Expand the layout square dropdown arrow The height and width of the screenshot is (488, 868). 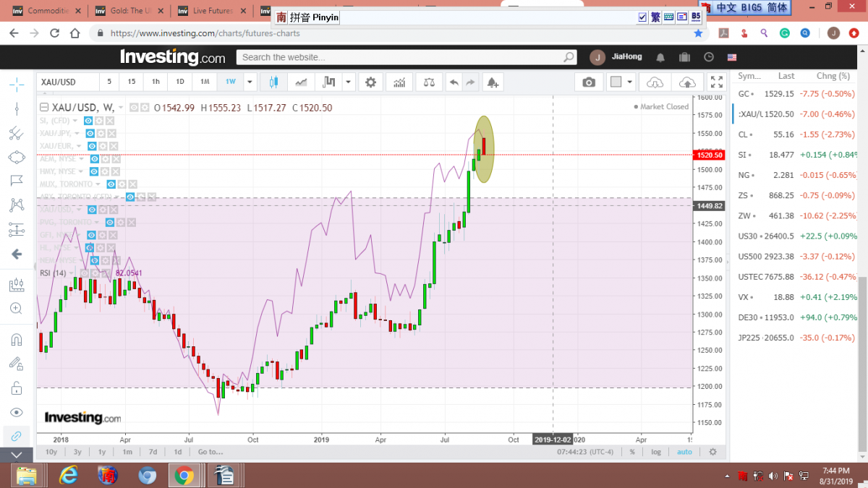(x=629, y=82)
